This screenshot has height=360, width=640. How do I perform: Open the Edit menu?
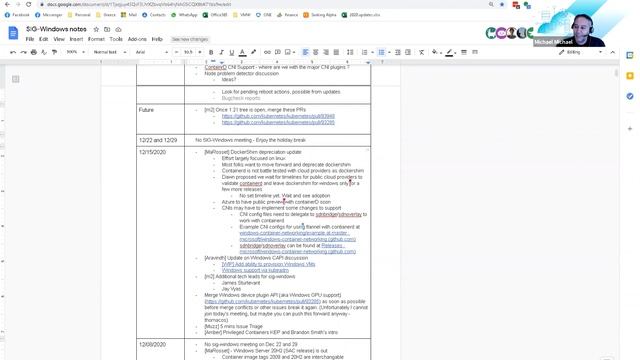pyautogui.click(x=43, y=39)
